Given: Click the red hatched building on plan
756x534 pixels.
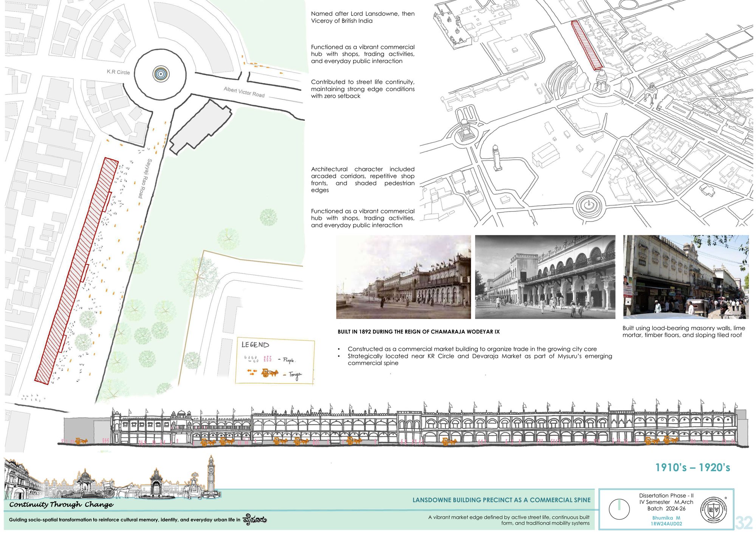Looking at the screenshot, I should pyautogui.click(x=76, y=271).
